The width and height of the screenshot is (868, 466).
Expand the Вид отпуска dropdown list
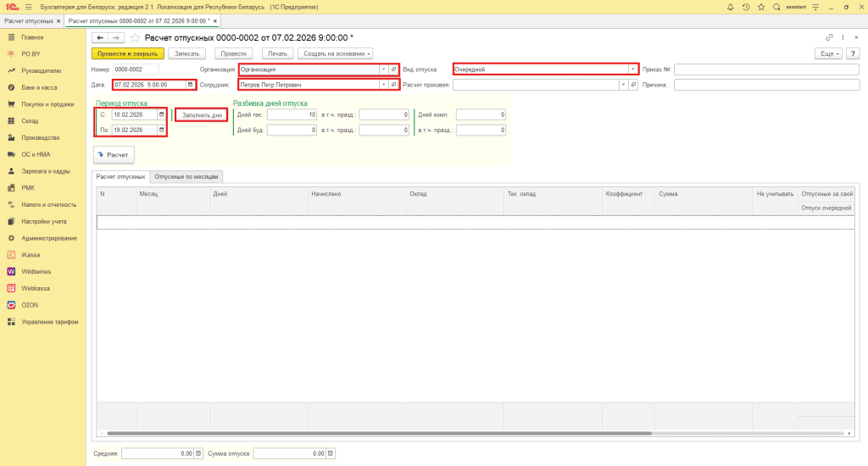(632, 69)
